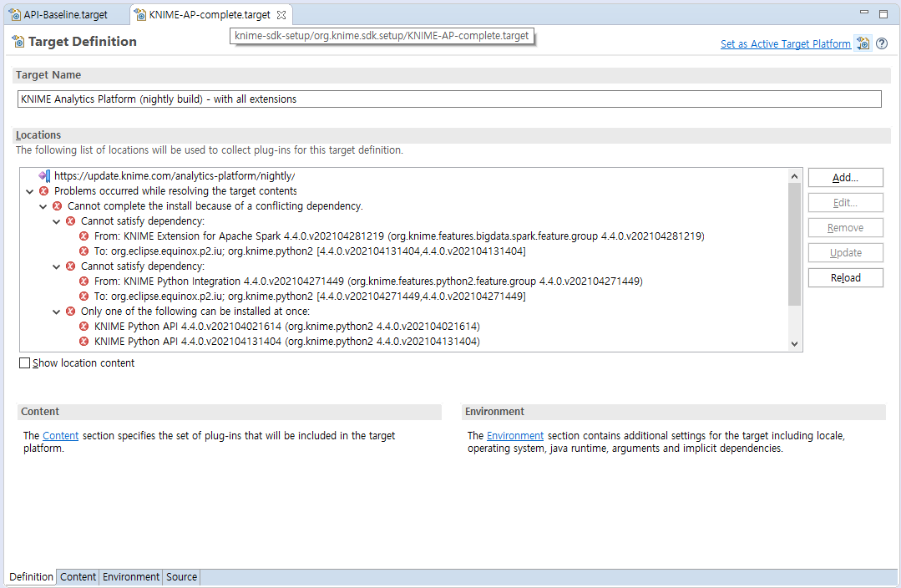Click the locations list vertical scrollbar thumb
Viewport: 901px width, 588px height.
794,244
